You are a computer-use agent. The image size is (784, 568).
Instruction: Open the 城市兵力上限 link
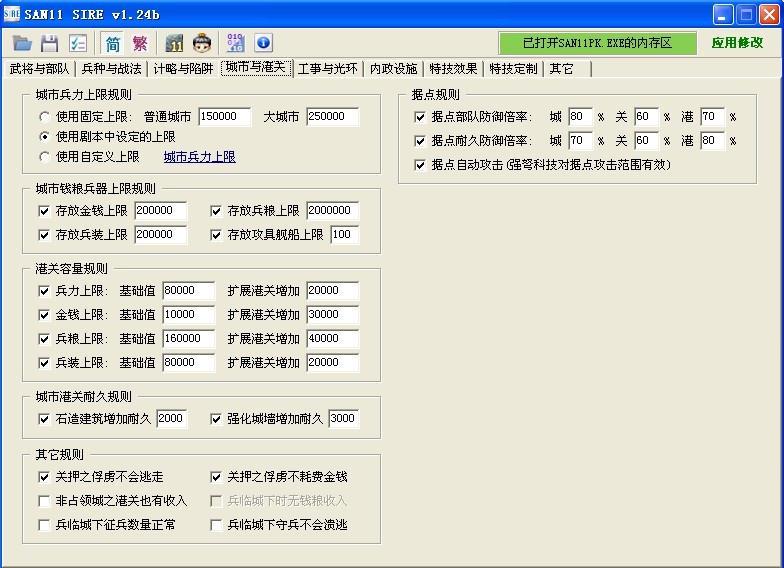click(x=199, y=157)
